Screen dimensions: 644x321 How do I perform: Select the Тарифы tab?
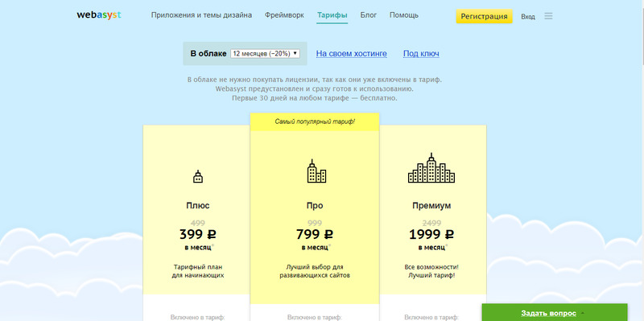(x=332, y=15)
